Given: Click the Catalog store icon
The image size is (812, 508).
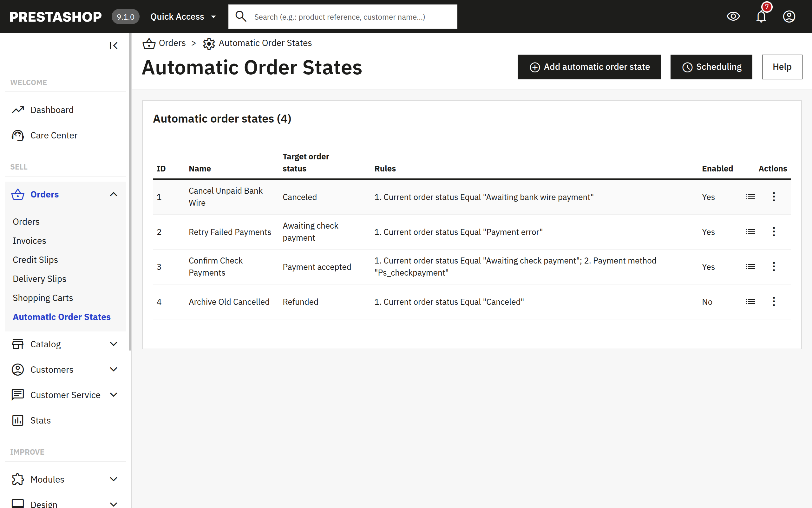Looking at the screenshot, I should coord(18,344).
